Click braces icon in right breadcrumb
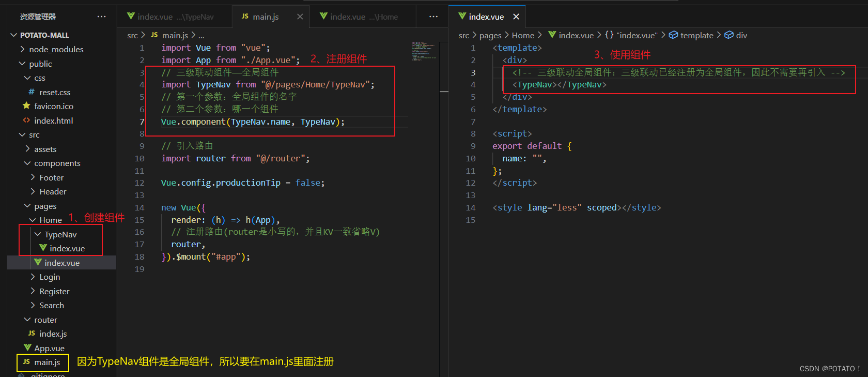Viewport: 868px width, 377px height. (x=609, y=35)
